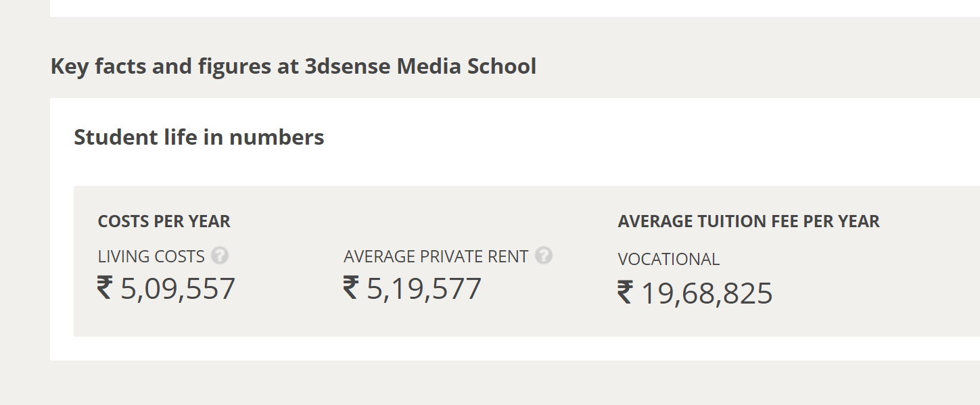Screen dimensions: 980x405
Task: Open the Average Private Rent help tooltip icon
Action: [544, 256]
